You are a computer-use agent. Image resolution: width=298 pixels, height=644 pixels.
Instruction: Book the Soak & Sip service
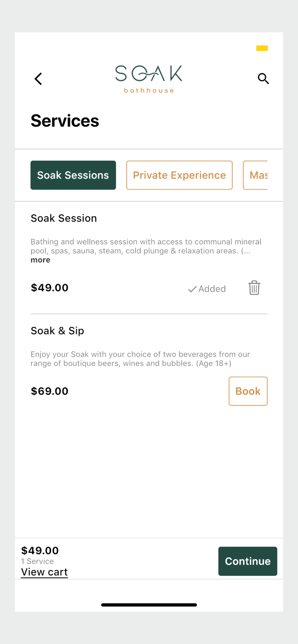[x=248, y=391]
